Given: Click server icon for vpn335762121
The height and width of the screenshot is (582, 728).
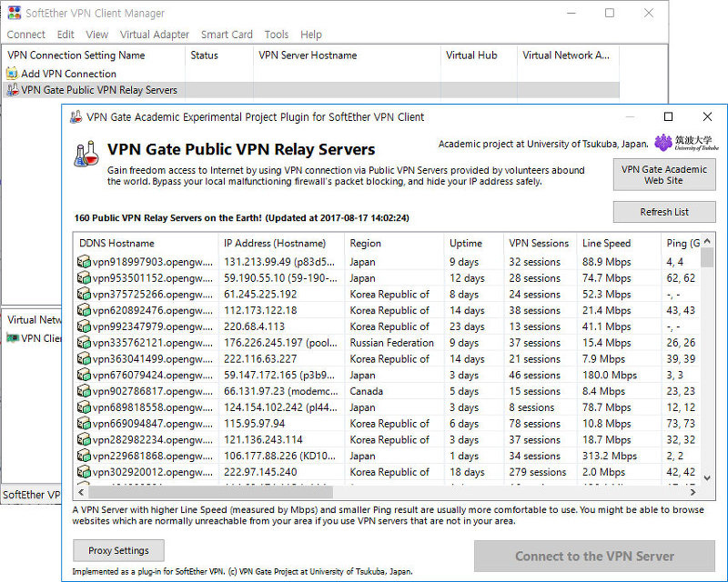Looking at the screenshot, I should tap(84, 343).
